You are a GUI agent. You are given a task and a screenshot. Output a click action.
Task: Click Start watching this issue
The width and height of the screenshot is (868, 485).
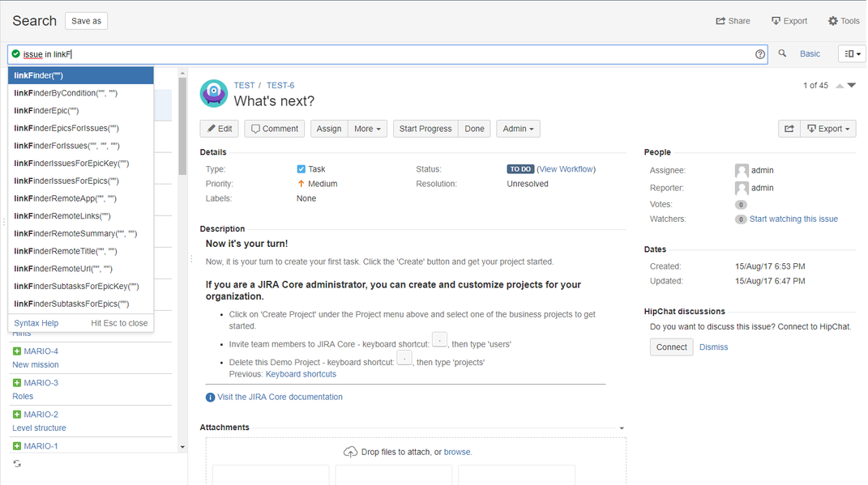pyautogui.click(x=793, y=219)
